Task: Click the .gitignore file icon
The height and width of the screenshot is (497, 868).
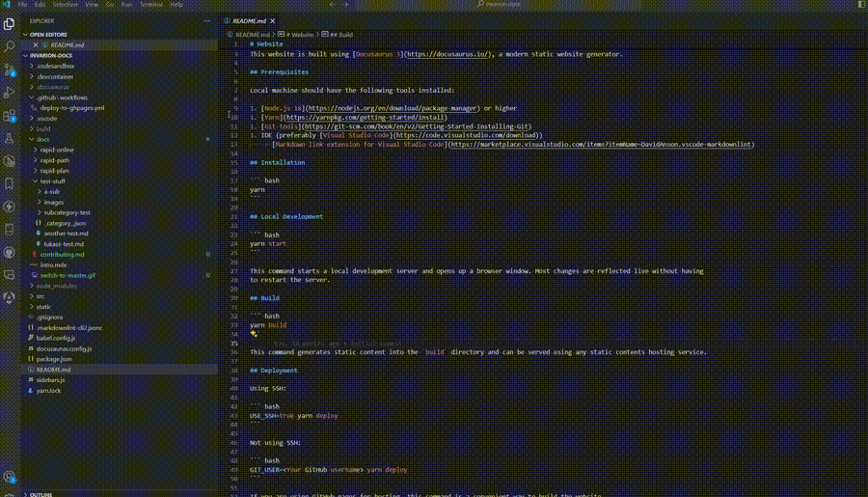Action: [x=31, y=318]
